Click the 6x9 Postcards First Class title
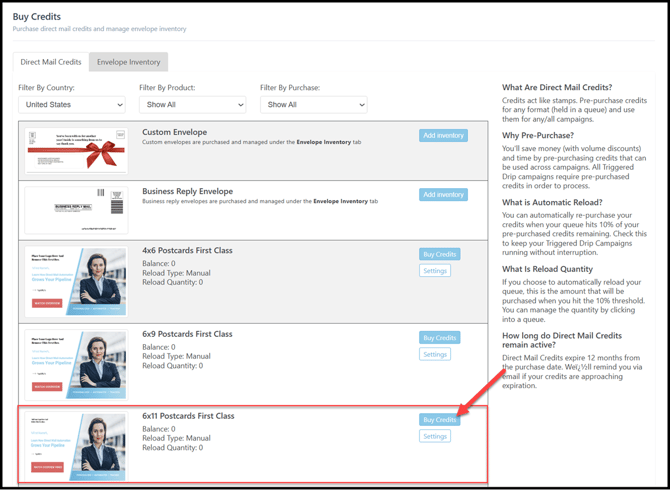The width and height of the screenshot is (670, 490). 187,334
